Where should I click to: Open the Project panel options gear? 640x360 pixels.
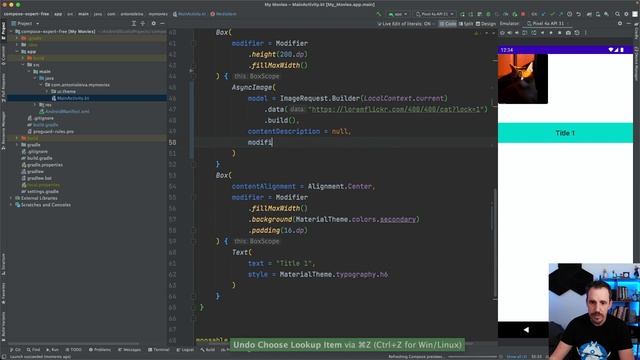153,24
